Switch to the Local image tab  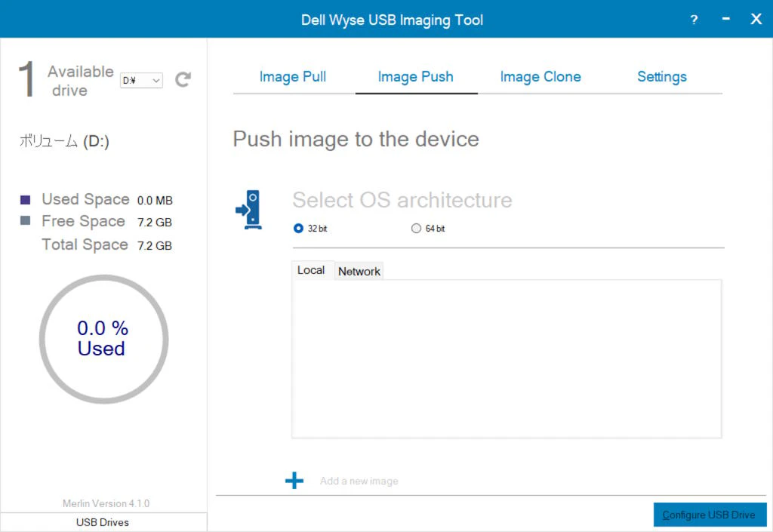pos(311,270)
